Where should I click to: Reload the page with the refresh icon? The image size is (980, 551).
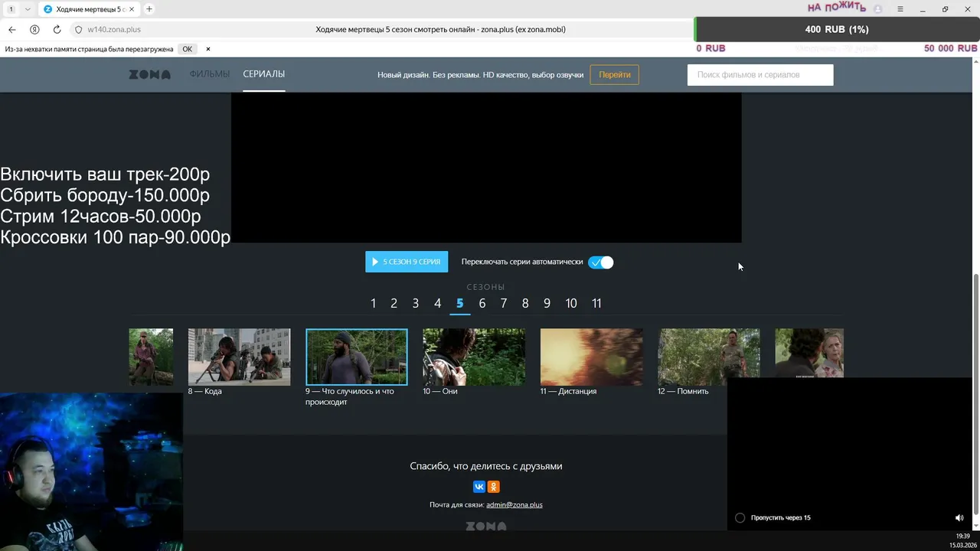click(x=57, y=29)
